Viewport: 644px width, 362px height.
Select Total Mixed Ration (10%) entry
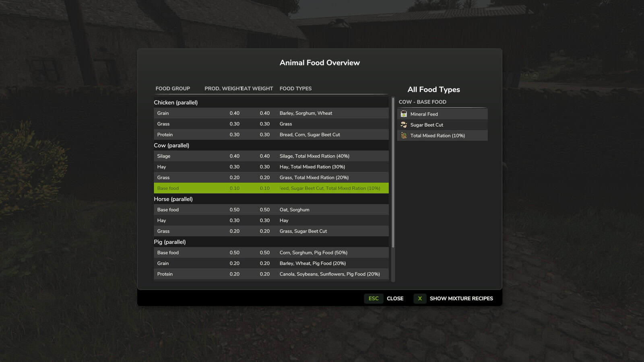(x=442, y=136)
